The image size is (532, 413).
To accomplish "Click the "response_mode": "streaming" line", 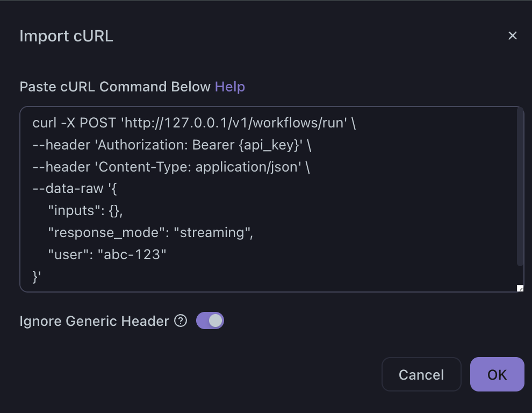I will (x=150, y=233).
